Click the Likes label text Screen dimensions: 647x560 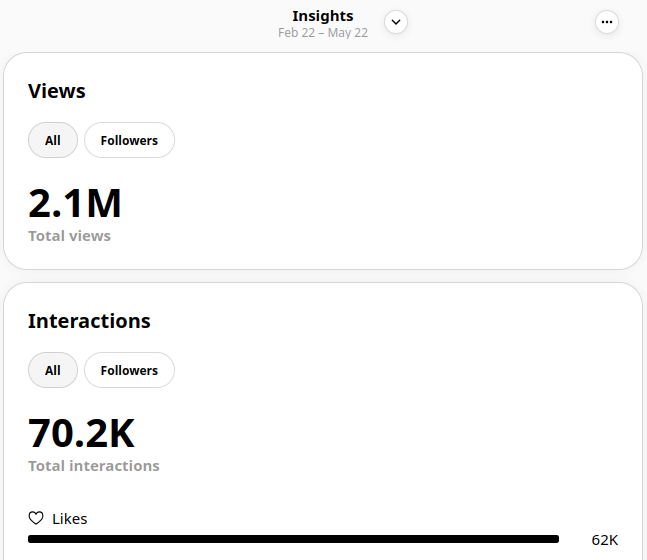70,518
